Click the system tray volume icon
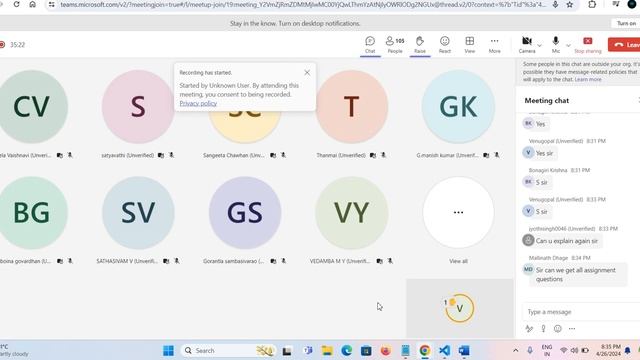Image resolution: width=640 pixels, height=360 pixels. (574, 350)
